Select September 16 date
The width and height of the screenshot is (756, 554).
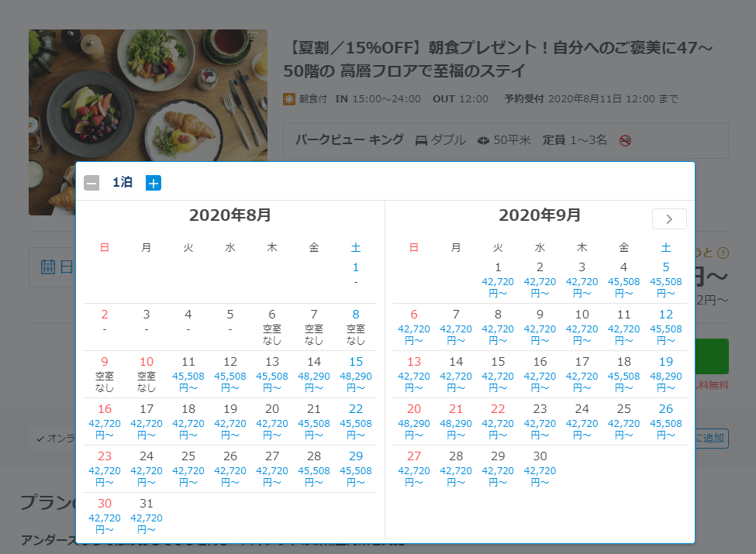pyautogui.click(x=540, y=374)
